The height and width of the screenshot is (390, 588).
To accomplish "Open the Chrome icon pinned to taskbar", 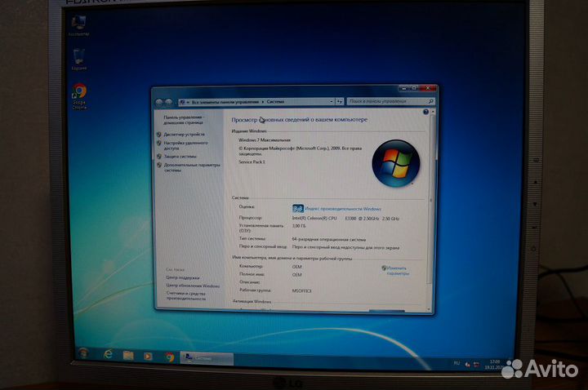I will [170, 357].
